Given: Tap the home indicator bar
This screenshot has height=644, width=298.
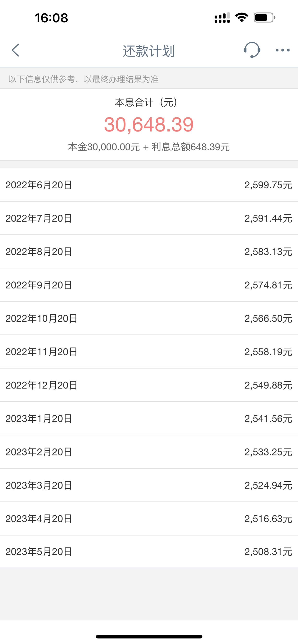Looking at the screenshot, I should [x=149, y=637].
